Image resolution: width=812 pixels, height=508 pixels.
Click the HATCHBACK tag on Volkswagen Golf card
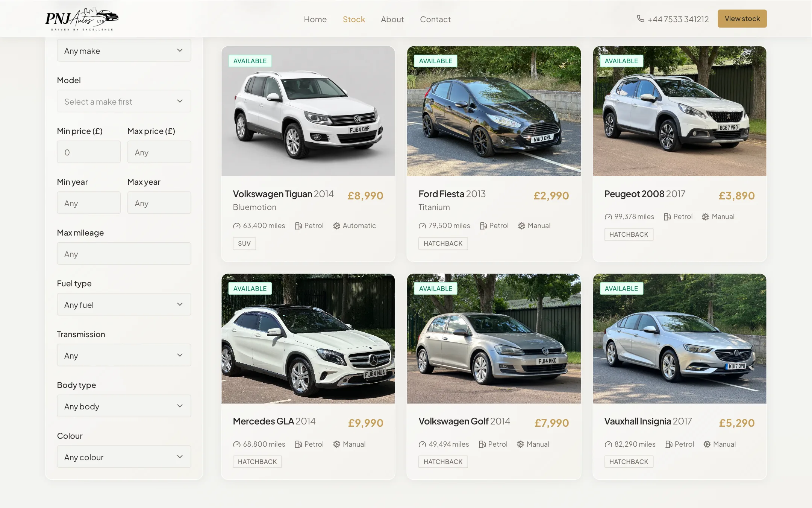(443, 462)
